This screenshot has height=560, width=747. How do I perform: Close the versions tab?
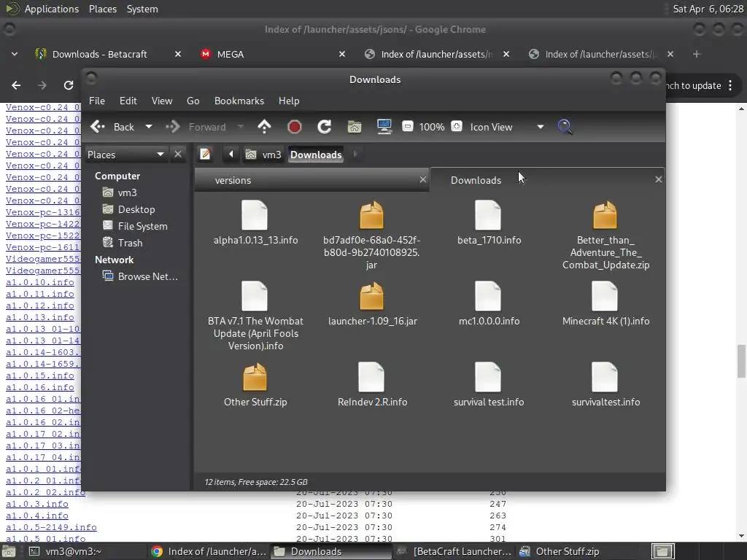coord(422,179)
